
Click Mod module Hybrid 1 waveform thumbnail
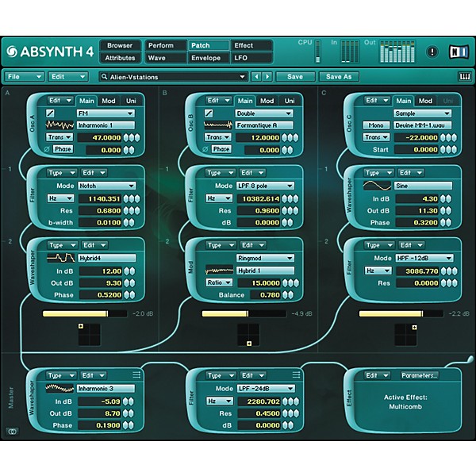[x=219, y=271]
